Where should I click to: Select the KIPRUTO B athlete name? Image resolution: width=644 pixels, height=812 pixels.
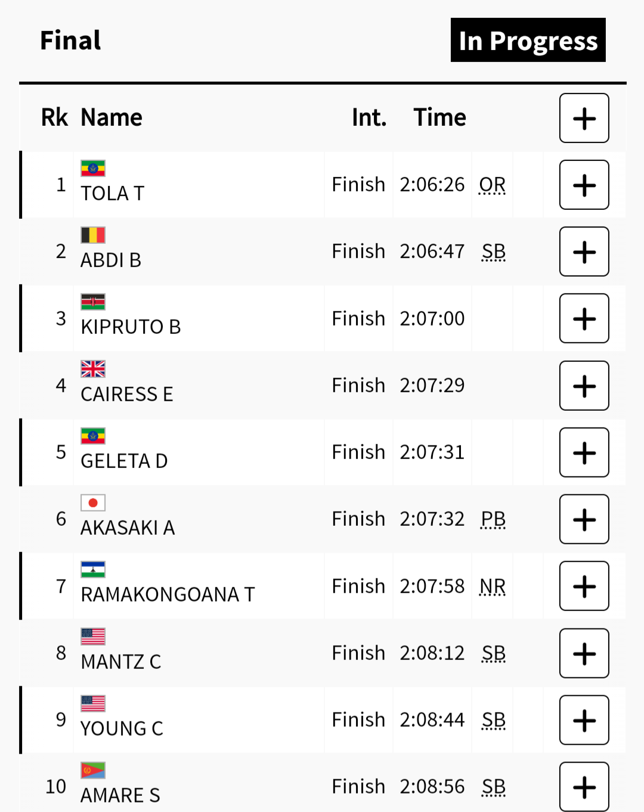[x=131, y=327]
